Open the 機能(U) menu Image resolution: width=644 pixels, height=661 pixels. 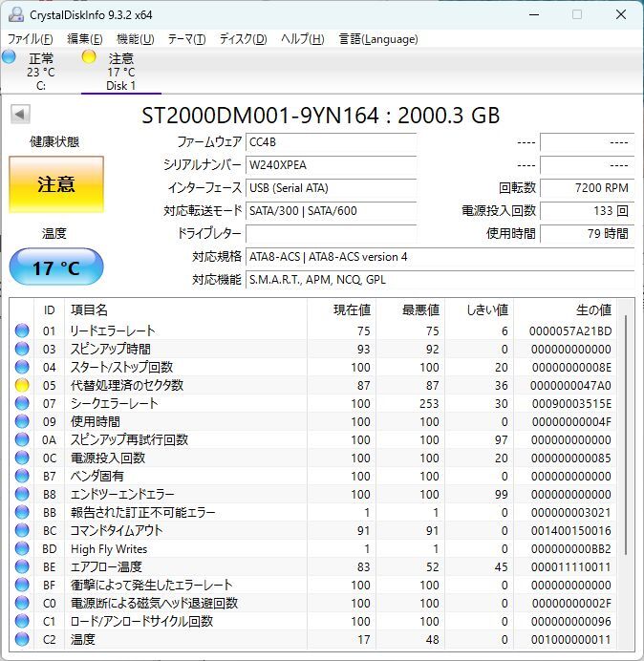tap(136, 39)
